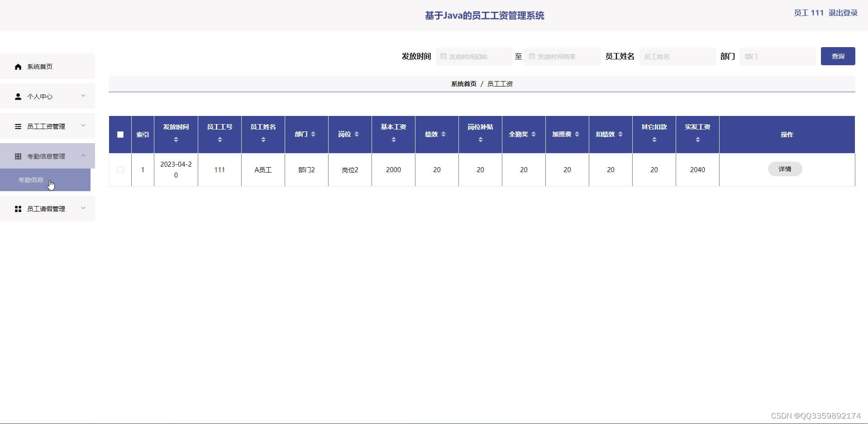Viewport: 868px width, 424px height.
Task: Click 员工 111 user label
Action: [809, 13]
